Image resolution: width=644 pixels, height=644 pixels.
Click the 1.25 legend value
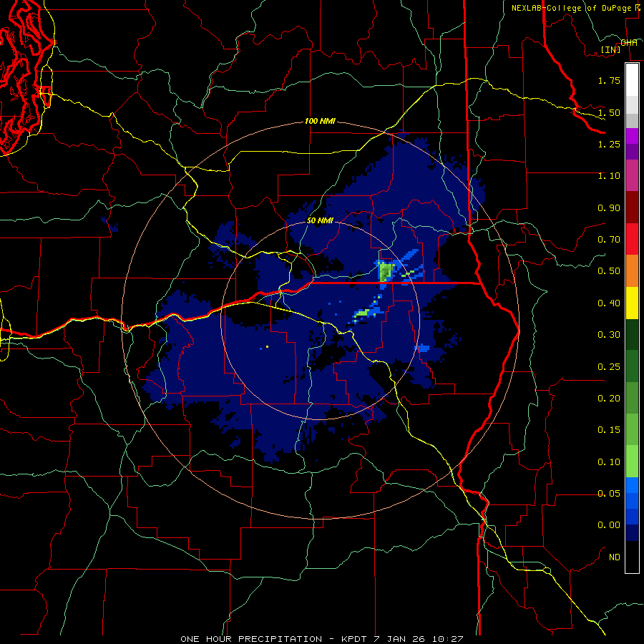[x=609, y=144]
